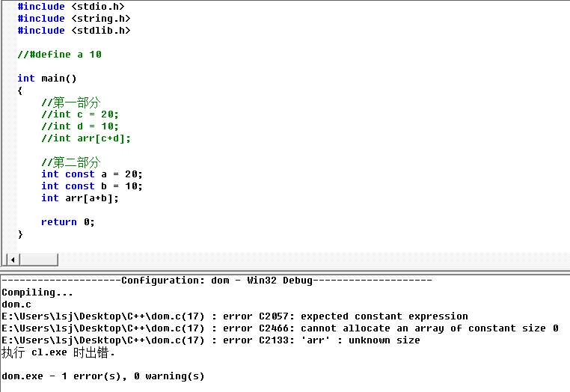570x392 pixels.
Task: Click the Configuration: dom - Win32 Debug line
Action: tap(217, 281)
